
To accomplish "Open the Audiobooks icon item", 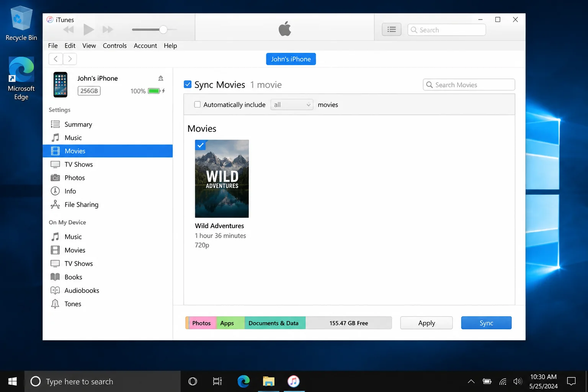I will click(56, 290).
